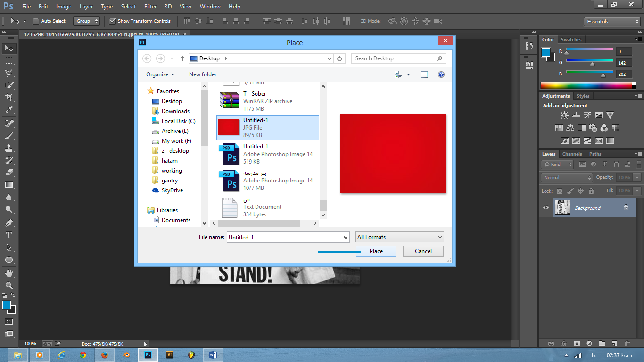Switch to the Paths tab
The image size is (644, 362).
click(595, 154)
